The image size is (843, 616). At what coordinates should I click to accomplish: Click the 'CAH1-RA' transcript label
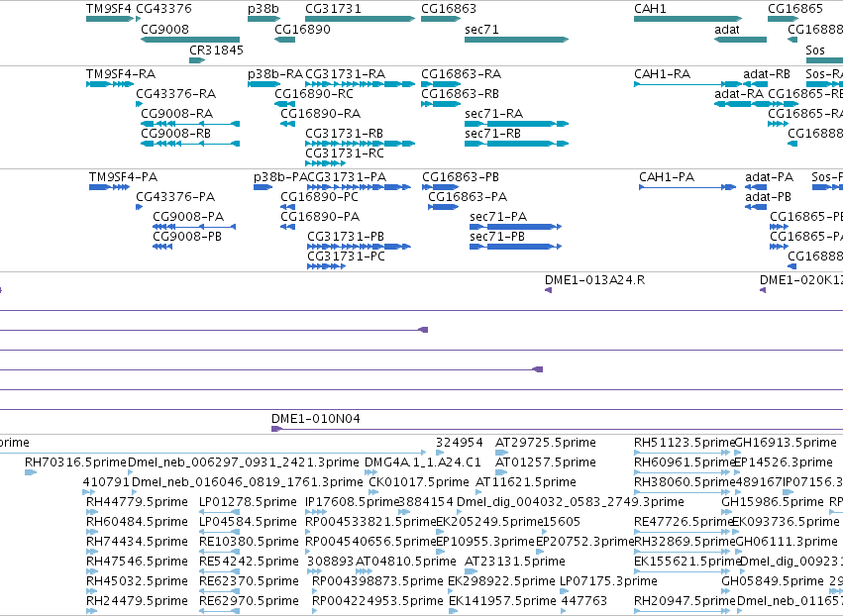tap(663, 73)
